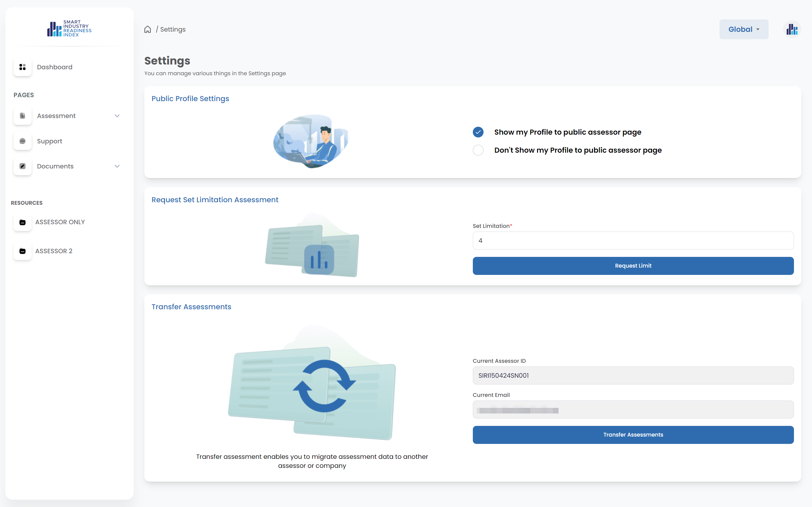Select Show my Profile radio option
Screen dimensions: 812x507
(x=478, y=132)
